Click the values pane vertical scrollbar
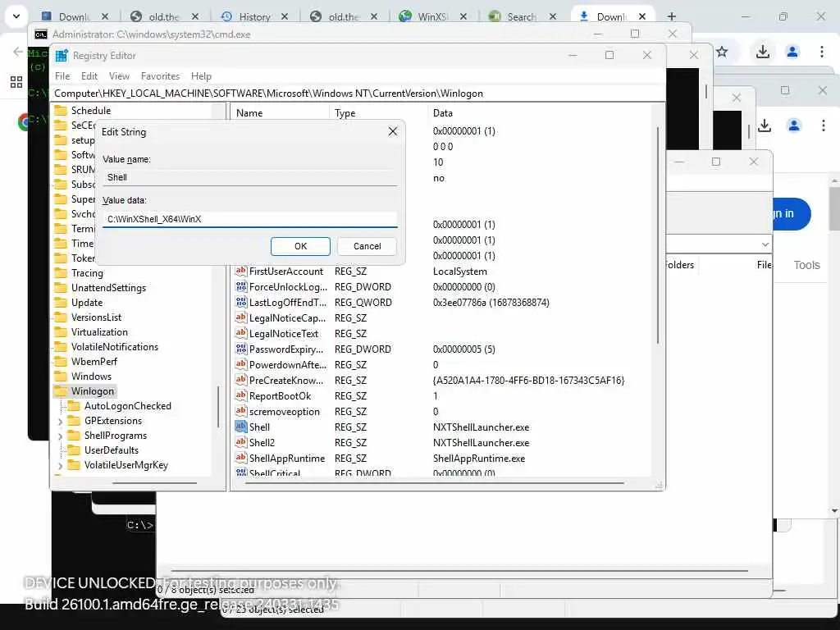 657,235
